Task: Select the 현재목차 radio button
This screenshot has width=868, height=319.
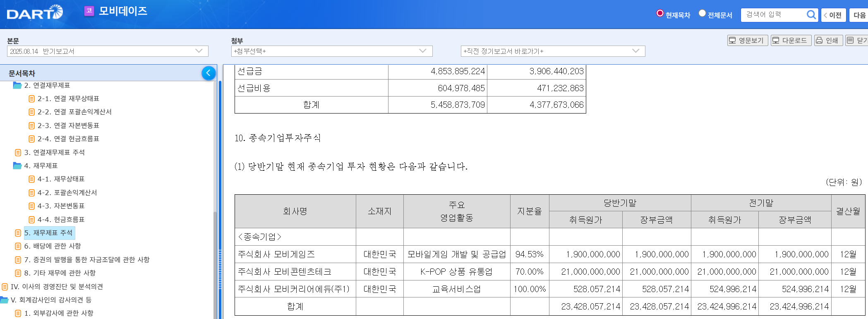Action: coord(660,13)
